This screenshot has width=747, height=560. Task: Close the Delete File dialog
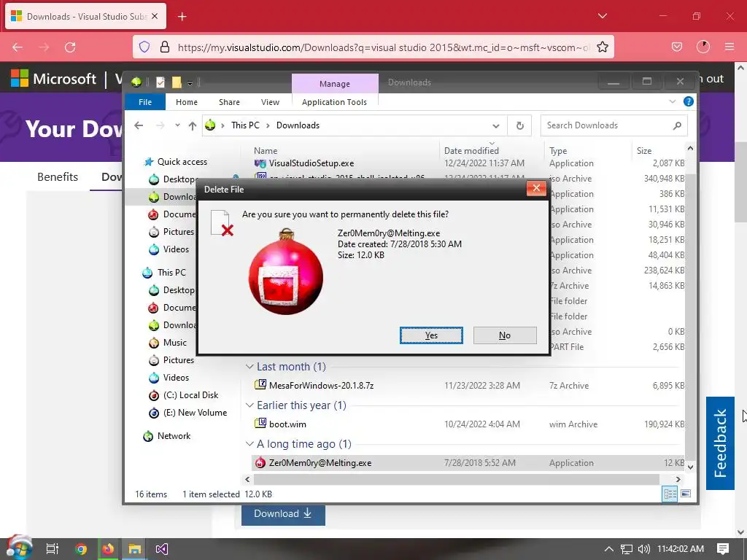[536, 188]
